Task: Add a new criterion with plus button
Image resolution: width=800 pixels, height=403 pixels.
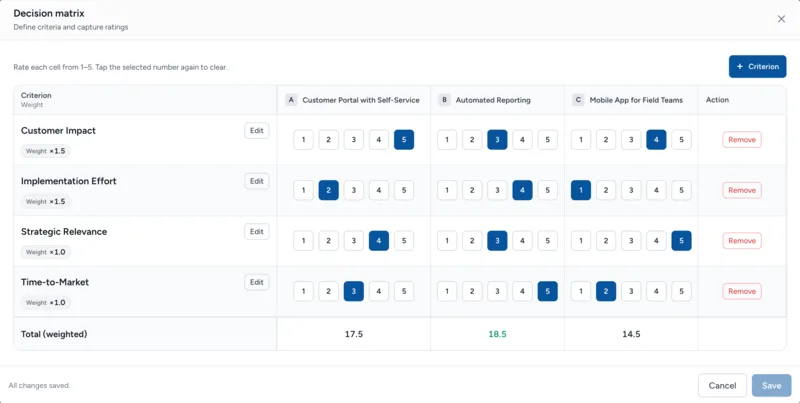Action: pyautogui.click(x=757, y=66)
